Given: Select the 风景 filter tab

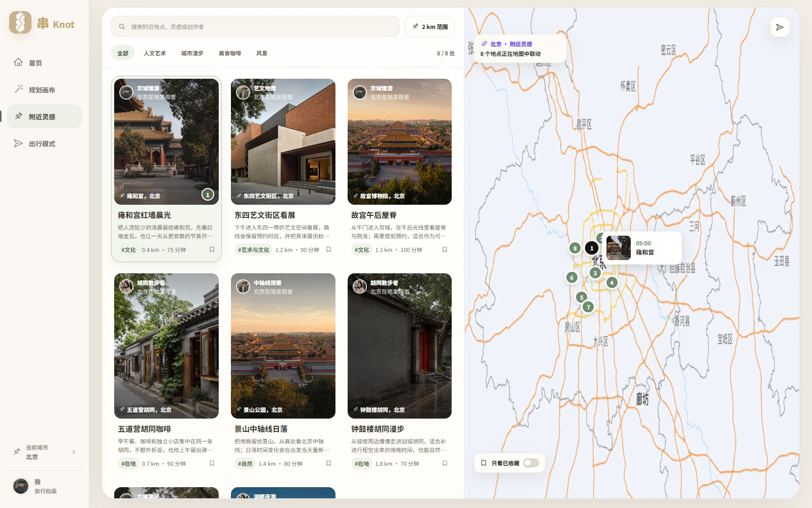Looking at the screenshot, I should click(262, 53).
